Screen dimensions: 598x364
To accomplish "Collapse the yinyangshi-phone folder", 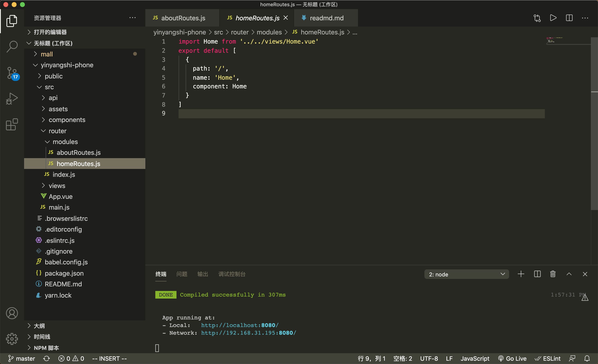I will (85, 65).
